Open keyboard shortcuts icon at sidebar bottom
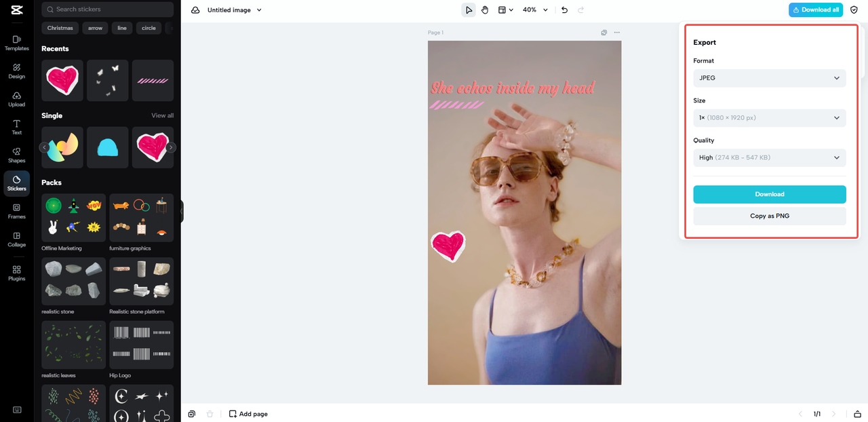 click(16, 409)
